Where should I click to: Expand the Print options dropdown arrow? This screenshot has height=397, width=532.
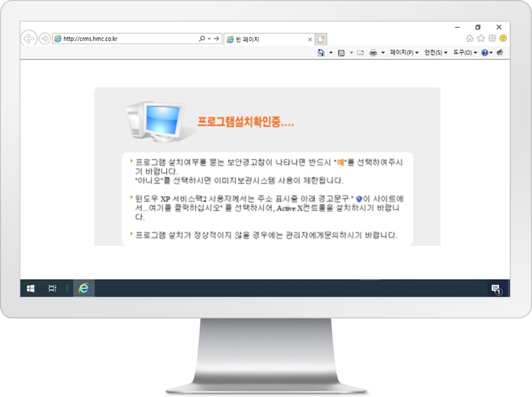click(x=383, y=53)
